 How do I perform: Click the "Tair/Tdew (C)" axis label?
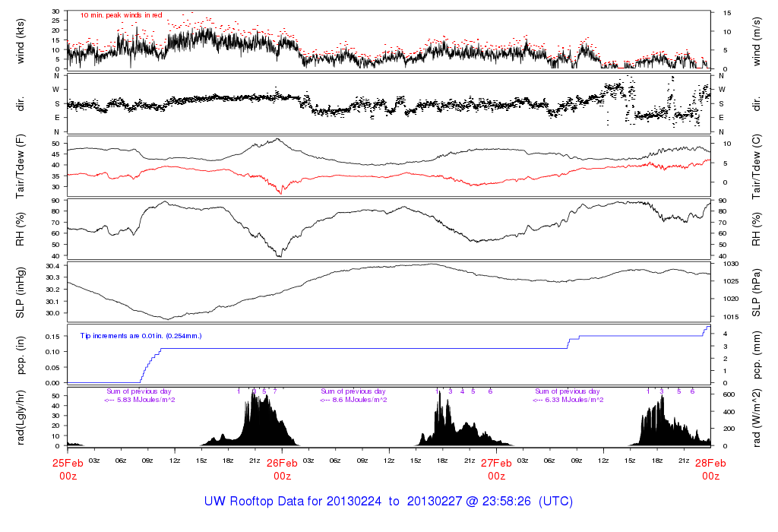click(756, 166)
